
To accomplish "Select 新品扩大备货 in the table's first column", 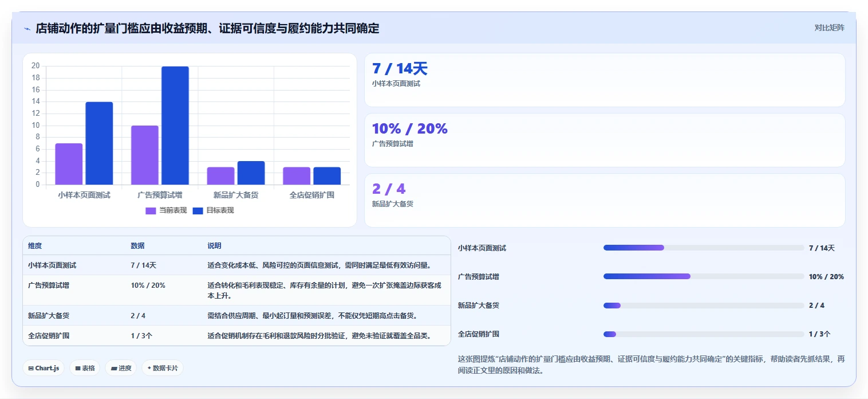I will 49,315.
